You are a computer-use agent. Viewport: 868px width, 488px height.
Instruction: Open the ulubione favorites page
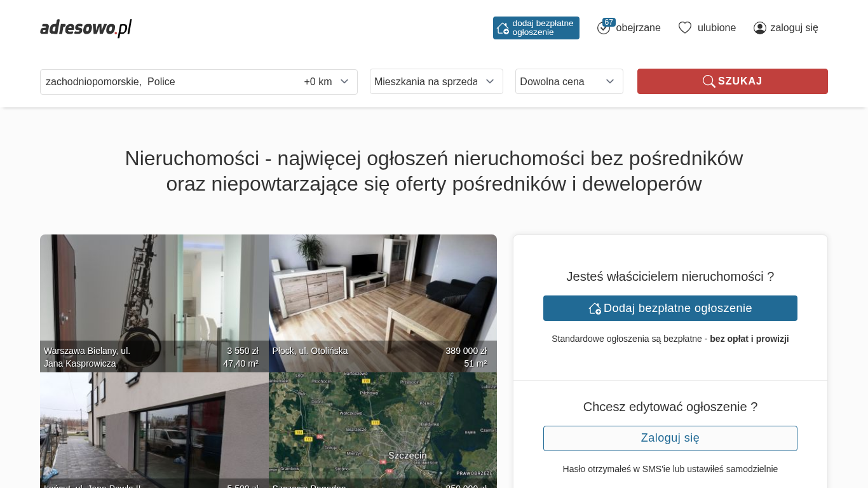[x=716, y=28]
